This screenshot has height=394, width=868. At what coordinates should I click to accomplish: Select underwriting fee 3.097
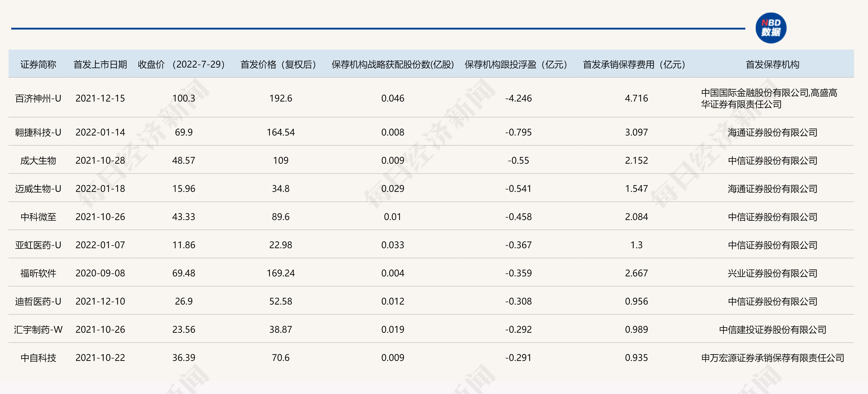coord(636,132)
